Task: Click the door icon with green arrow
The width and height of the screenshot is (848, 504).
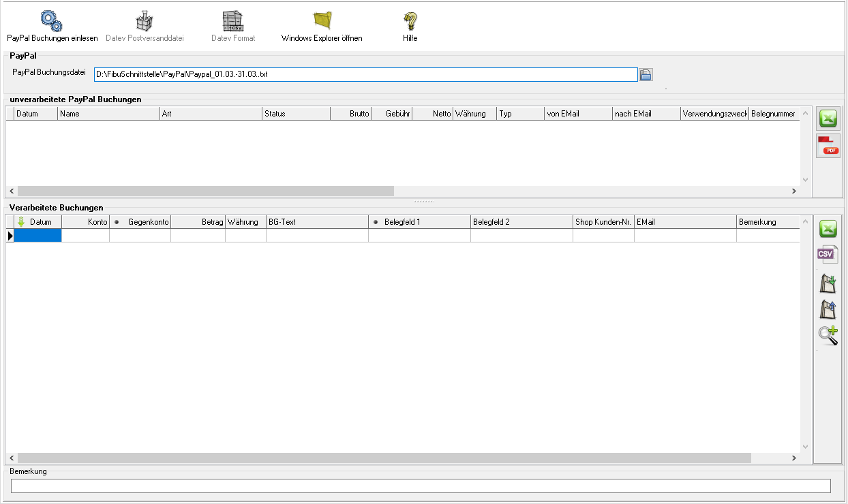Action: pyautogui.click(x=828, y=283)
